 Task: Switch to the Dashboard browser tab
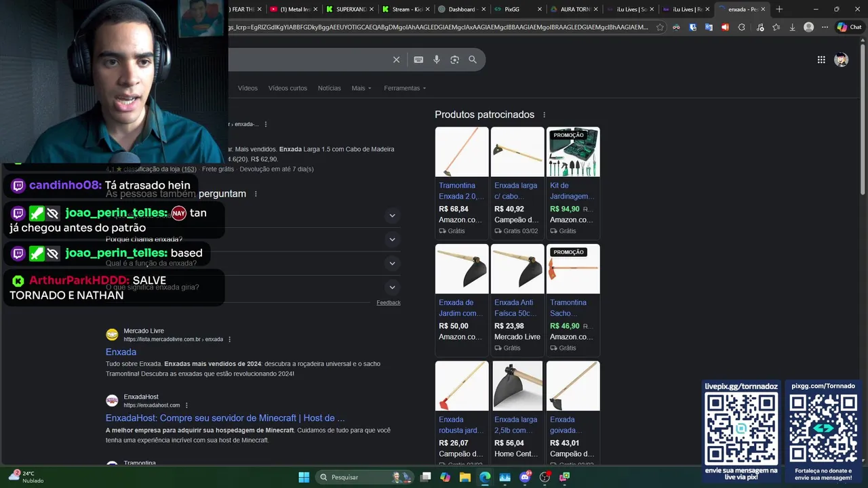(x=461, y=9)
